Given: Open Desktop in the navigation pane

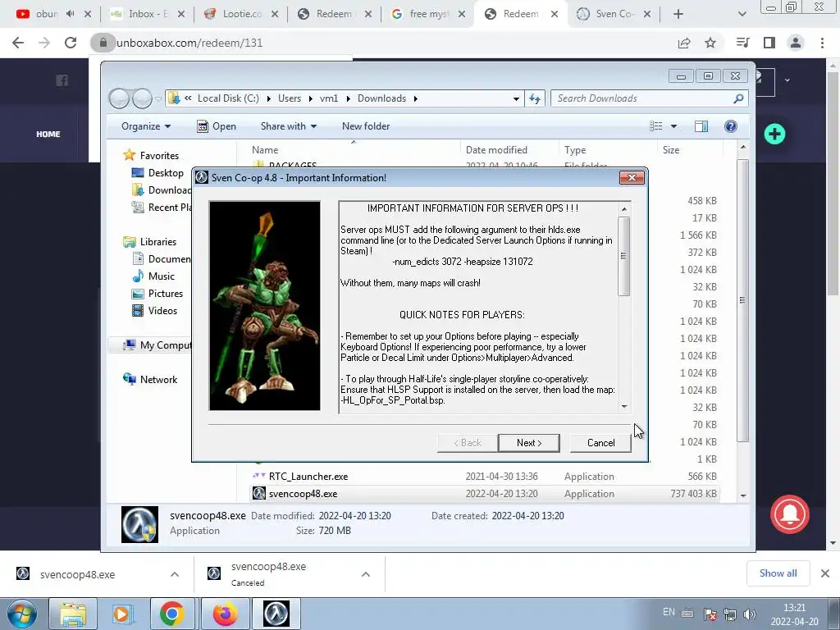Looking at the screenshot, I should point(166,172).
